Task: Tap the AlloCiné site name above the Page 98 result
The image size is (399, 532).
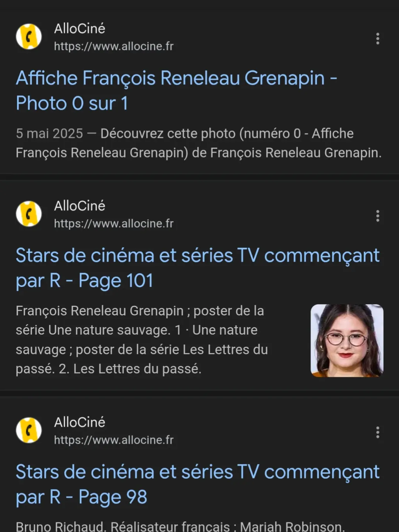Action: (80, 423)
